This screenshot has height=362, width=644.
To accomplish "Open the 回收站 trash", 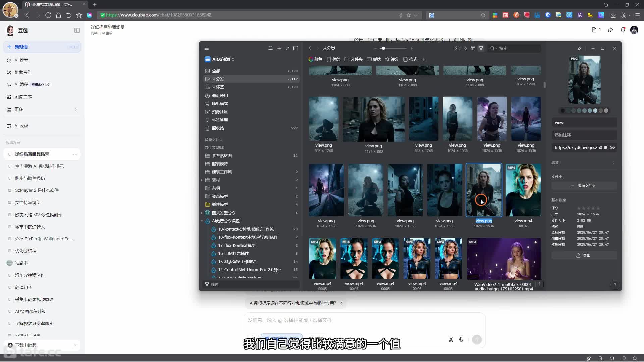I will click(251, 128).
